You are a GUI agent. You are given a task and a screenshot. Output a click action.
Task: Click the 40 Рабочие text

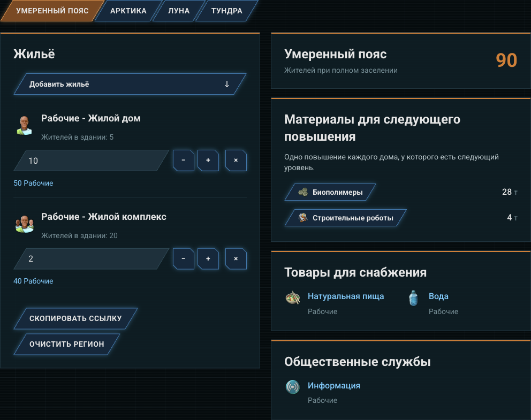pyautogui.click(x=33, y=281)
